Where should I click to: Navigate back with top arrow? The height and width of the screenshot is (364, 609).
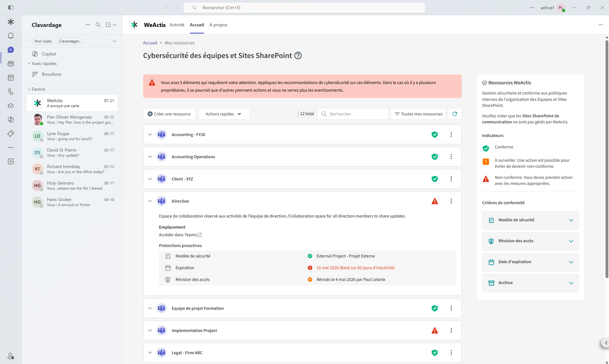click(x=166, y=7)
